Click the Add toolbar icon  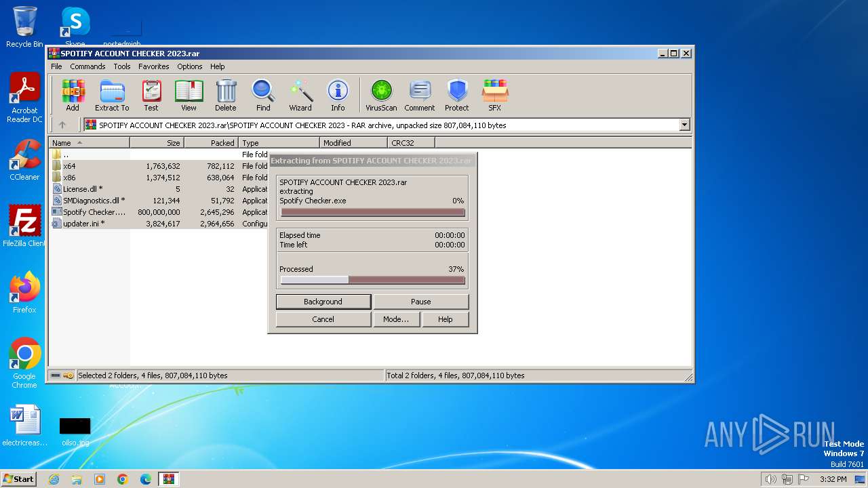point(73,95)
